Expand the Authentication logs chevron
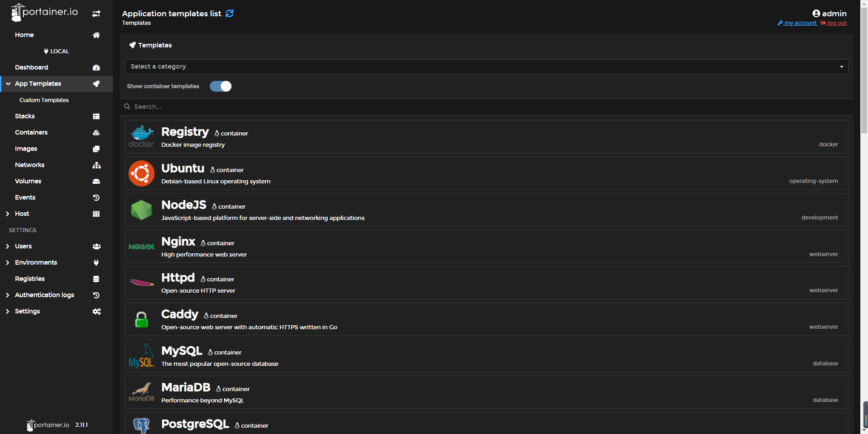 8,295
